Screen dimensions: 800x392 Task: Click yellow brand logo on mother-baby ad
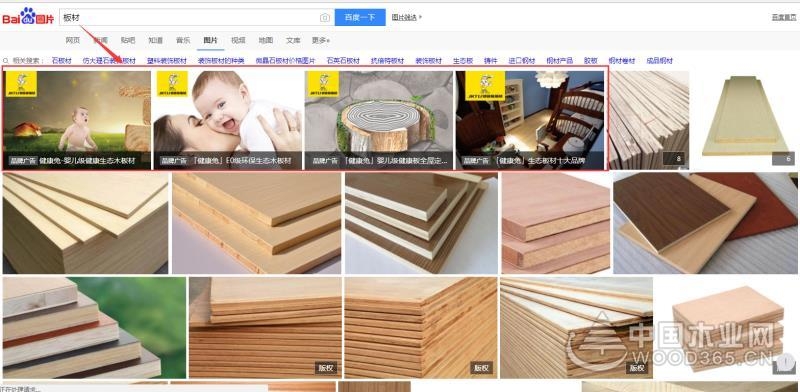(x=172, y=84)
